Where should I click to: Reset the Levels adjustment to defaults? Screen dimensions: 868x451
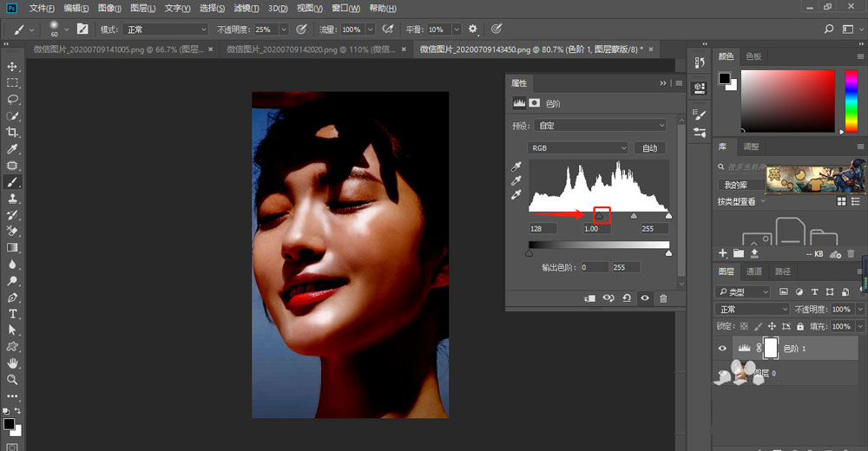(627, 297)
